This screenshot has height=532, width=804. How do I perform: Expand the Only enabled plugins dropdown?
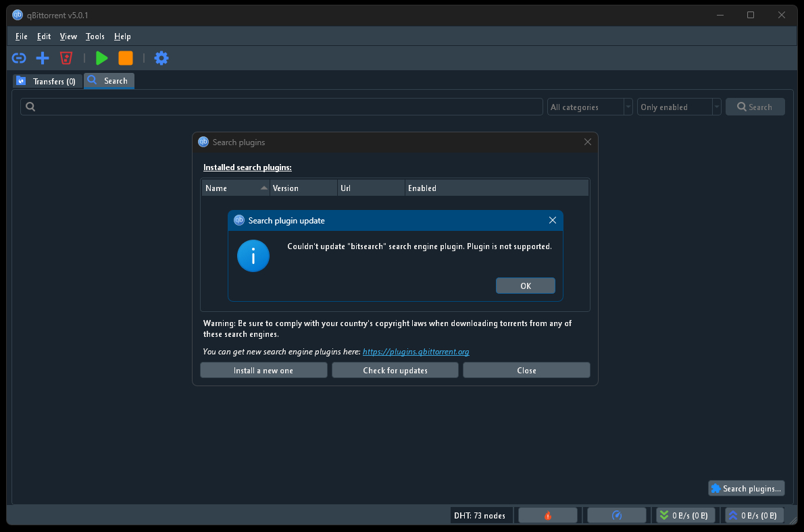(x=679, y=107)
